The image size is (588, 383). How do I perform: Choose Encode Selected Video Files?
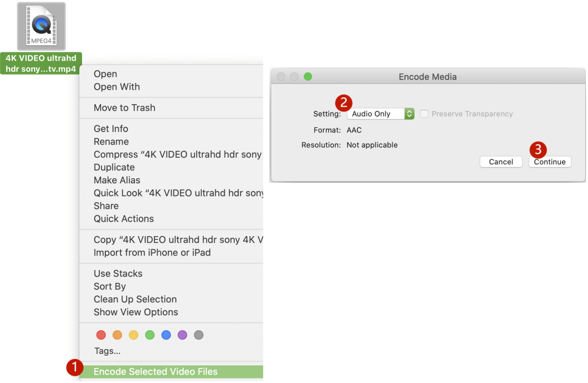point(155,371)
